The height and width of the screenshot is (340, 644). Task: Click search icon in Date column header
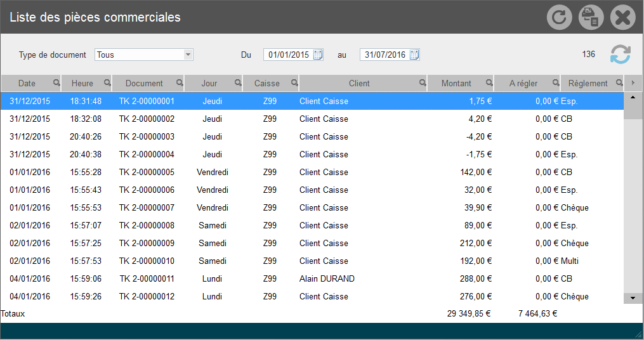(x=56, y=83)
